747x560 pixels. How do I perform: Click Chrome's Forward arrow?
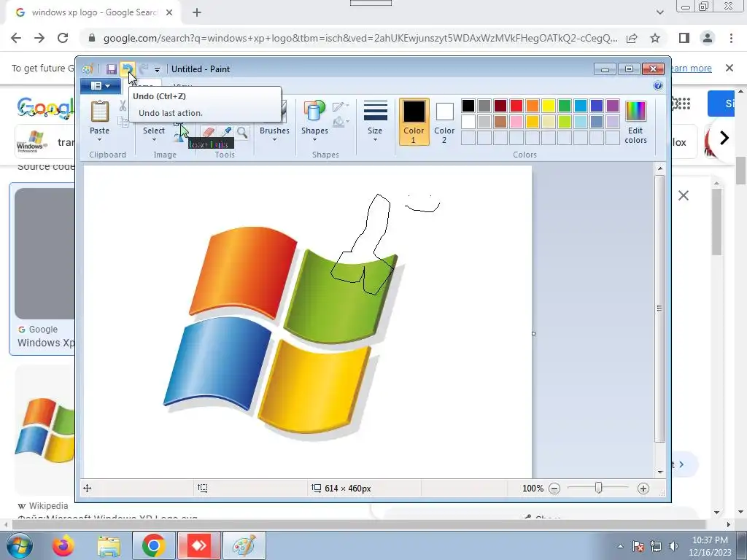tap(39, 38)
